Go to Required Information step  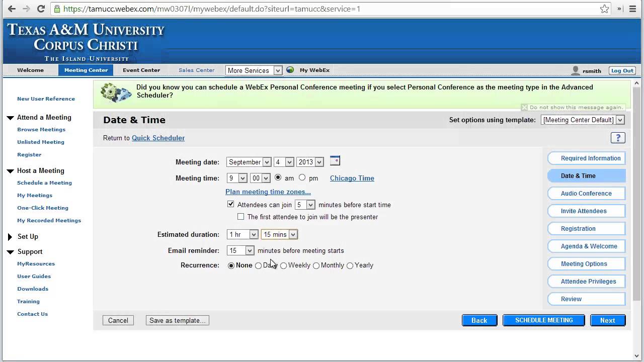587,158
